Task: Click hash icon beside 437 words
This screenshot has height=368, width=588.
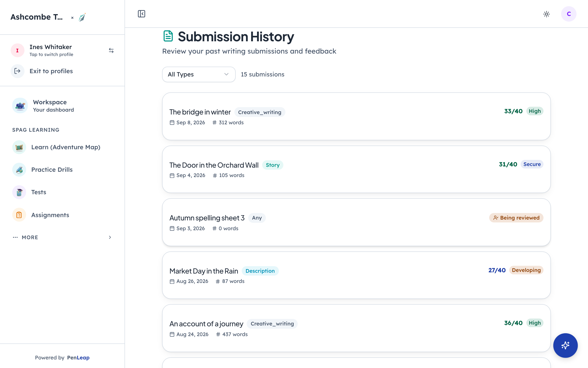Action: coord(218,334)
